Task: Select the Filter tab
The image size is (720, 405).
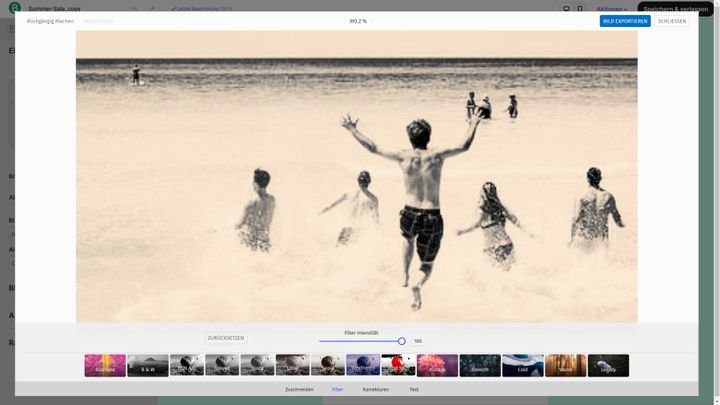Action: [x=338, y=389]
